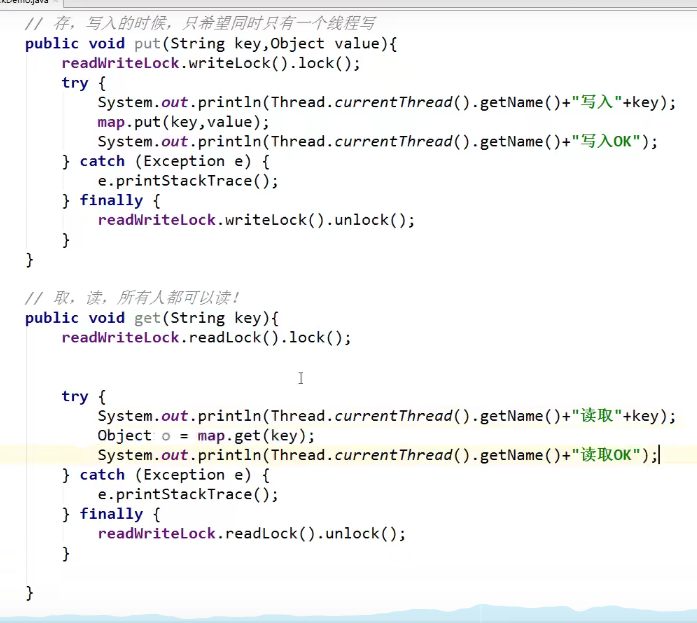Click the put method name in its declaration

click(144, 44)
